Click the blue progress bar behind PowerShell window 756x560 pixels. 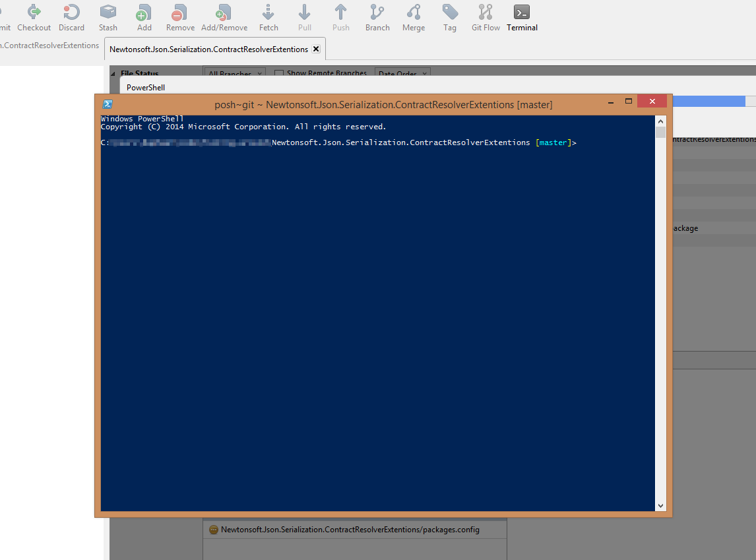click(x=709, y=101)
